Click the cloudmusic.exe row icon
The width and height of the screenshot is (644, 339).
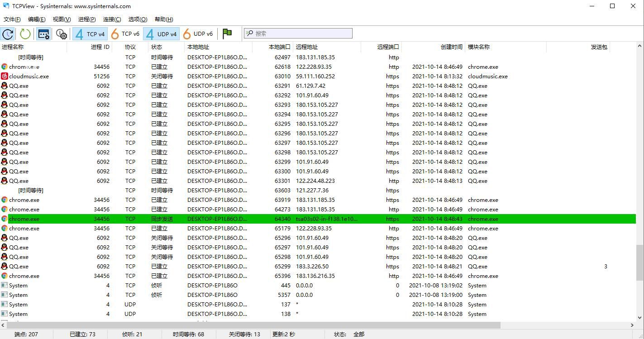click(5, 76)
